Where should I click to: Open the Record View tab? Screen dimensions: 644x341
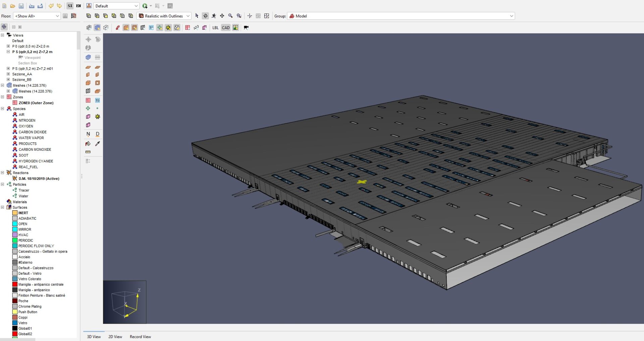coord(140,337)
